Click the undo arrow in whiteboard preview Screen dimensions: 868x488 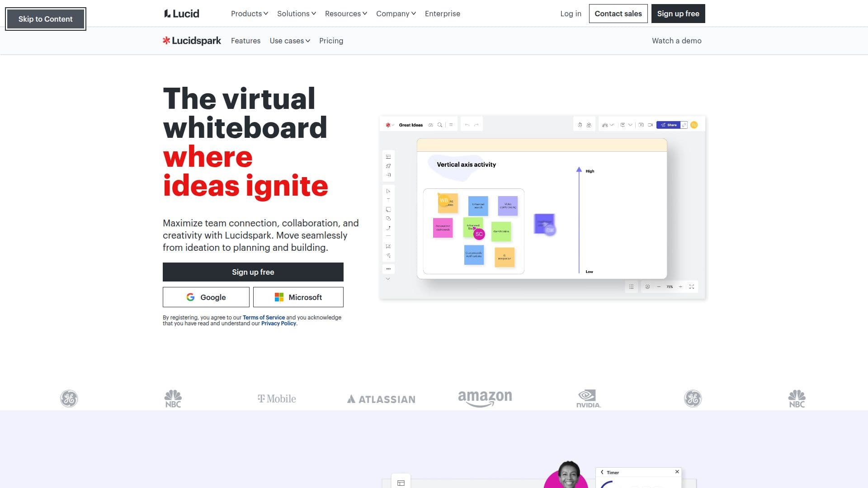click(x=467, y=125)
